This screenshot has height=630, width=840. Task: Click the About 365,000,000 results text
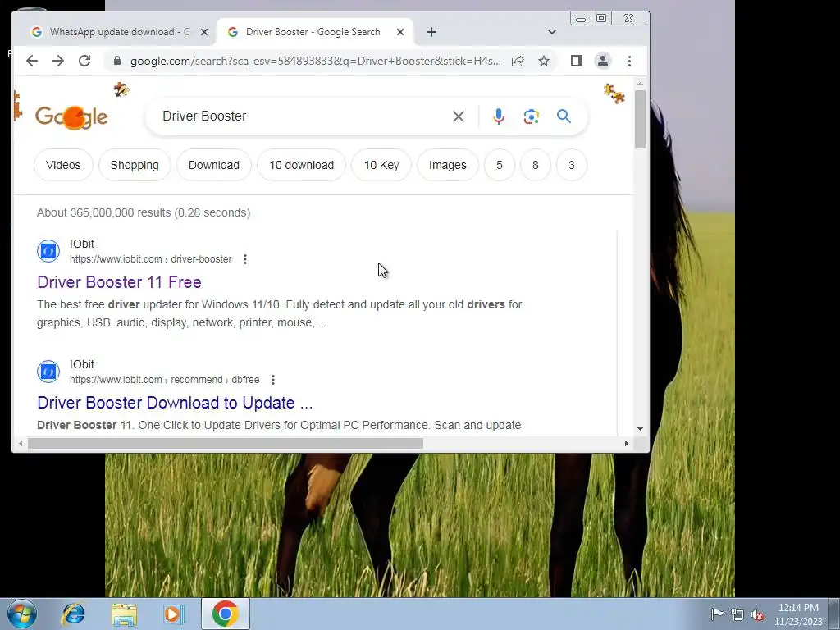(144, 212)
